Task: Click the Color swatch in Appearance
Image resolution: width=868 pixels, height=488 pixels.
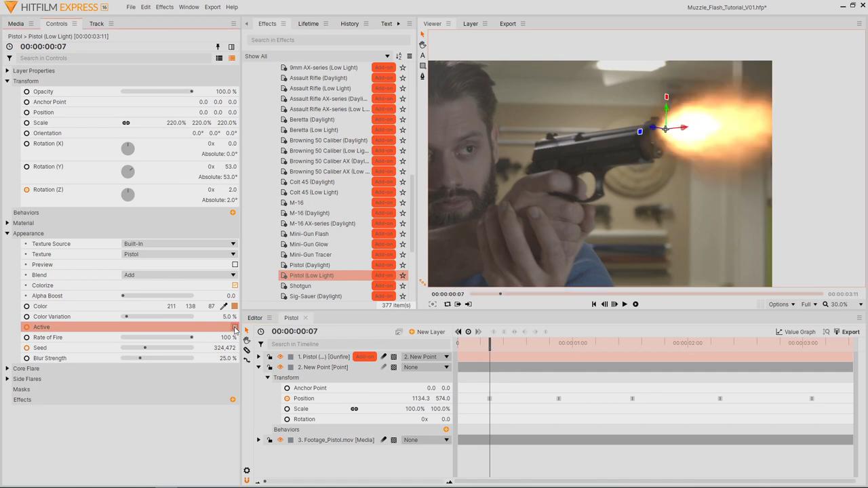Action: coord(235,306)
